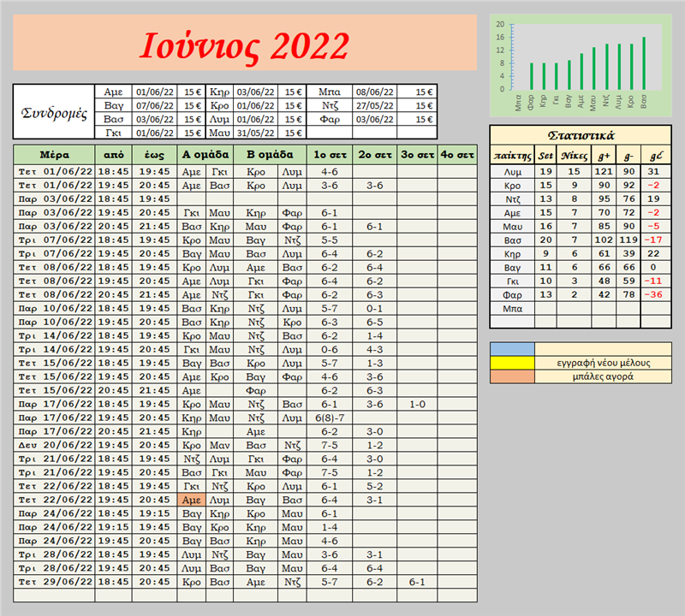Select the παίκτης header in statistics table
The image size is (685, 616).
[511, 155]
